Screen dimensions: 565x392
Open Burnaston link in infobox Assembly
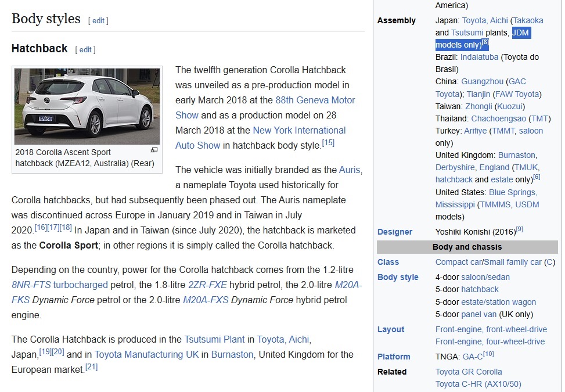[x=517, y=156]
